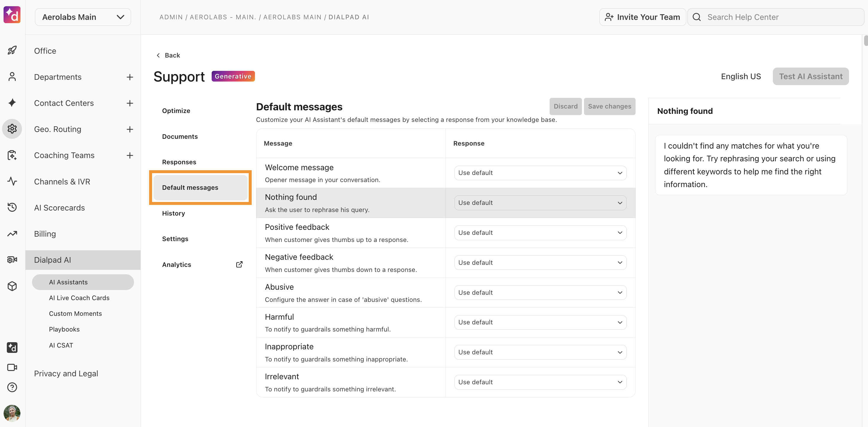Screen dimensions: 868x427
Task: Open the dark Dialpad app icon
Action: click(x=12, y=348)
